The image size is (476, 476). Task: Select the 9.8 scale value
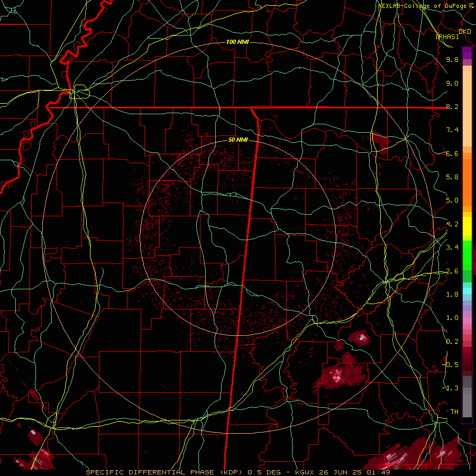(x=452, y=59)
